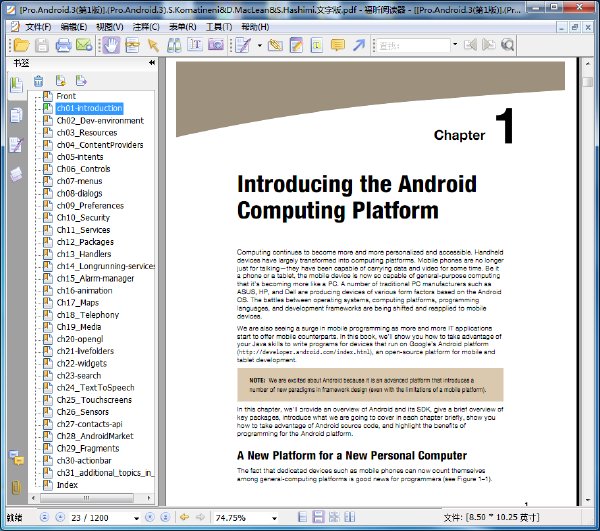
Task: Click the comments panel sidebar icon
Action: click(17, 458)
